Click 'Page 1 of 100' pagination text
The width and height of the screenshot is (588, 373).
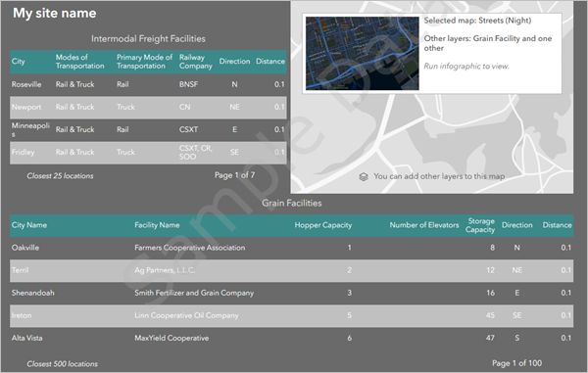pyautogui.click(x=517, y=363)
